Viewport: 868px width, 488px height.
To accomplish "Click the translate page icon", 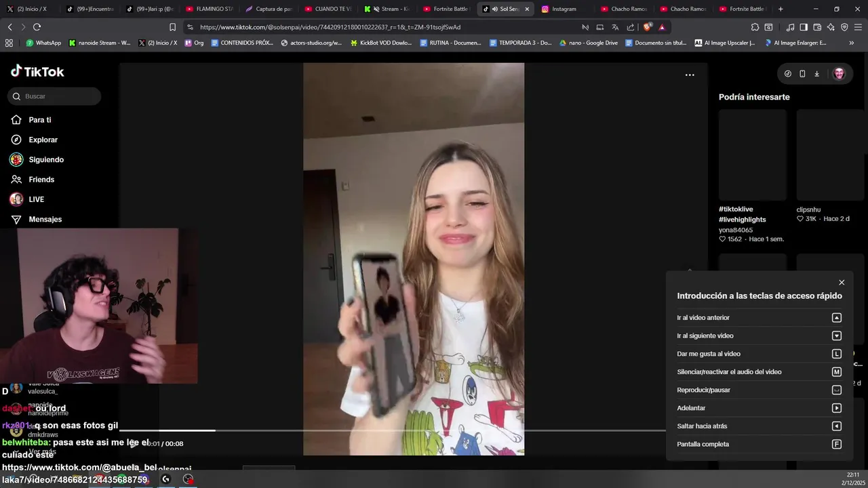I will (615, 27).
